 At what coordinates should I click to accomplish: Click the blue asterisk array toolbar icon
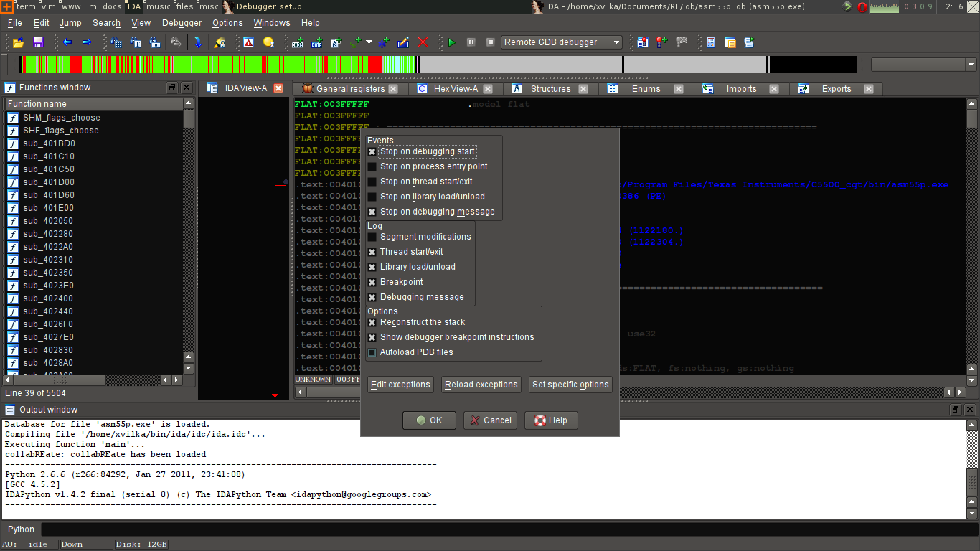(384, 42)
